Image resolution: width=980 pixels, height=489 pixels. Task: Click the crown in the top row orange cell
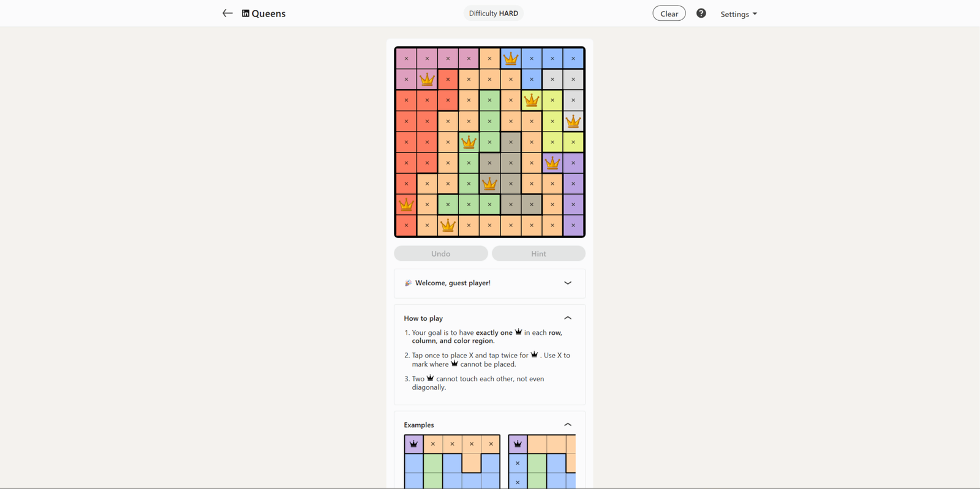point(511,58)
